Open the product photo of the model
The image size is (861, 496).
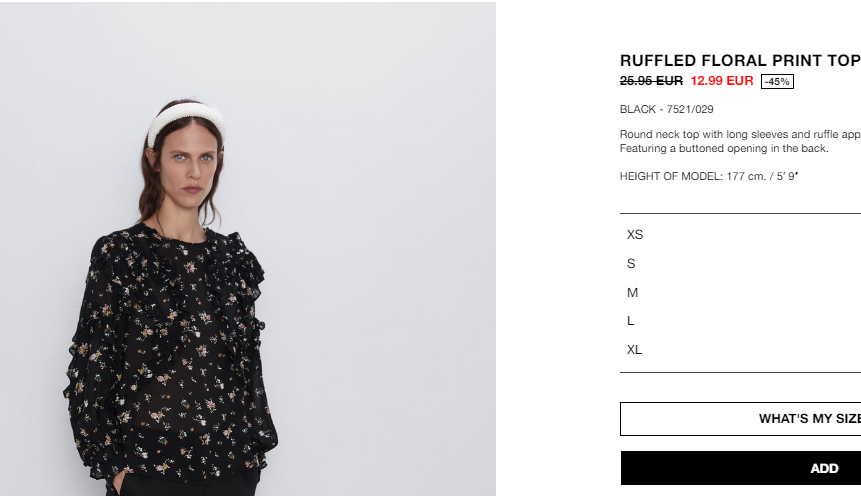(248, 249)
